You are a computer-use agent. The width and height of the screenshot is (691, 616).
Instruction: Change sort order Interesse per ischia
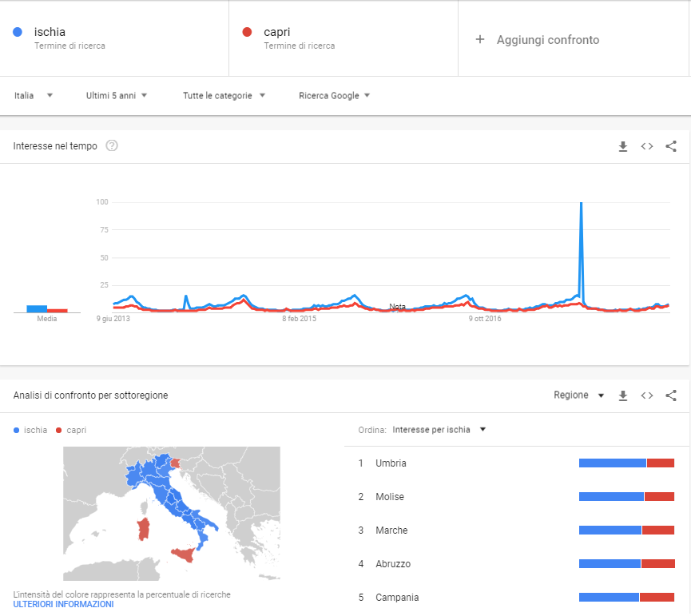click(439, 430)
